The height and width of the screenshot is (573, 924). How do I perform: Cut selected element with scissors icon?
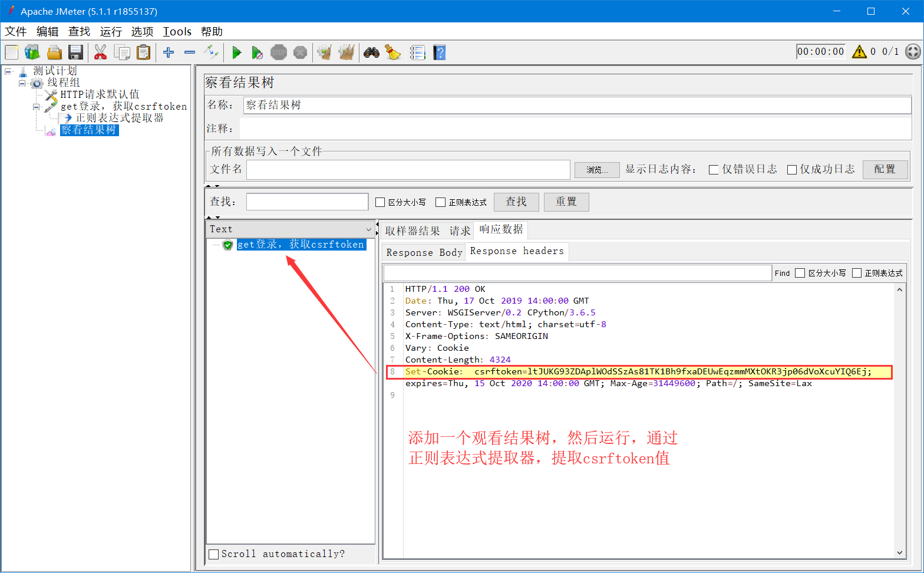pos(101,52)
